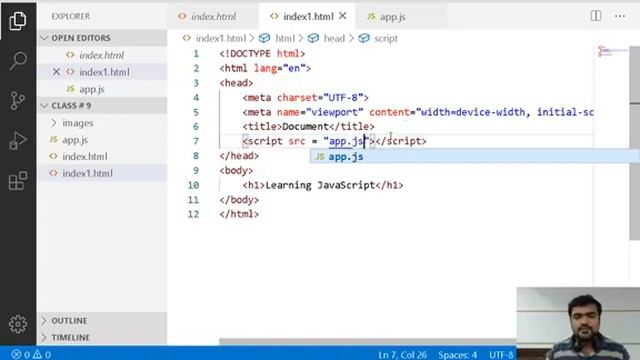Screen dimensions: 640x360
Task: Open index1.html in CLASS # 9 folder
Action: click(x=102, y=173)
